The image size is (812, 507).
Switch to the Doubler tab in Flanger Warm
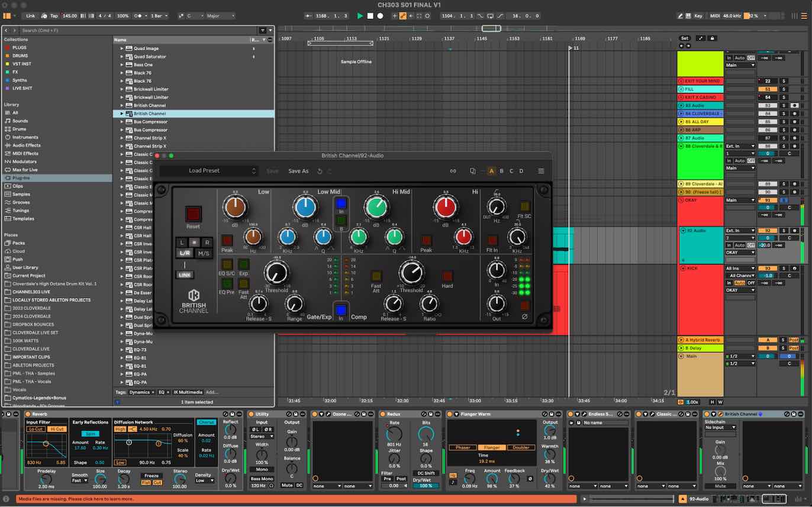518,448
